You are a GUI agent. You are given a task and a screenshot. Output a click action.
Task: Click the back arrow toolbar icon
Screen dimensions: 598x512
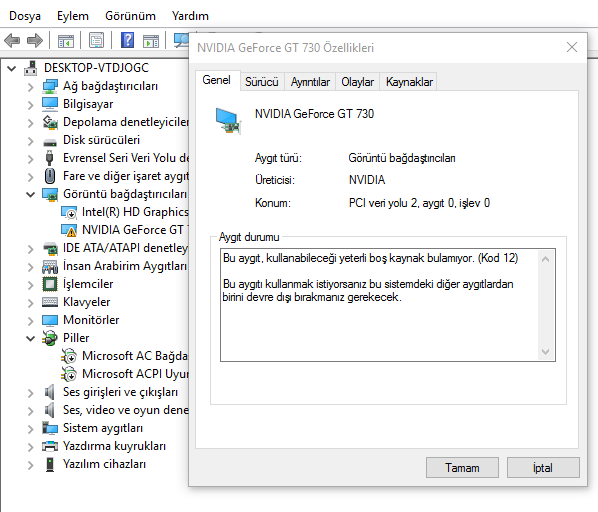12,40
